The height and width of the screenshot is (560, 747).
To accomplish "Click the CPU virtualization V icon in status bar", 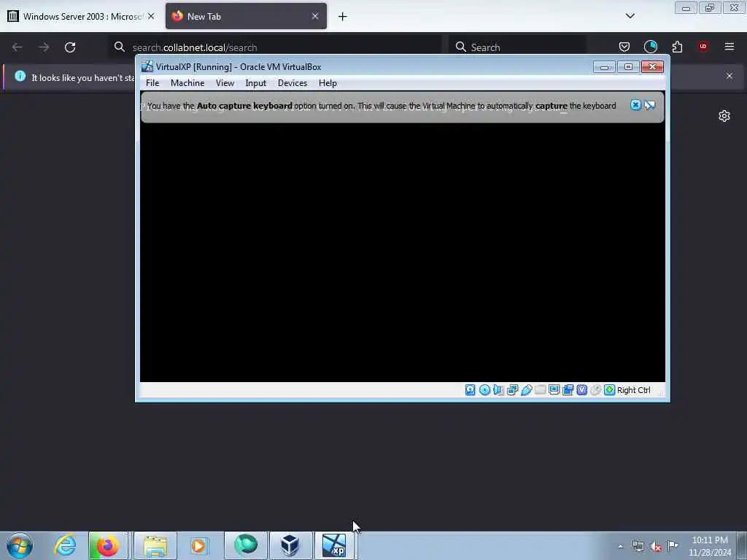I will coord(581,390).
